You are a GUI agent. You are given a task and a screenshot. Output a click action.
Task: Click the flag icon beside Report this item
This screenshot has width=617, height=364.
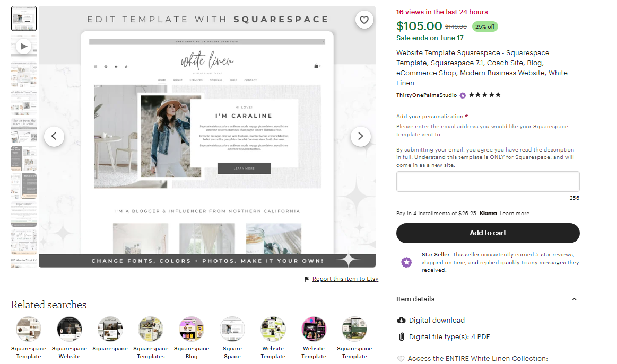click(307, 279)
